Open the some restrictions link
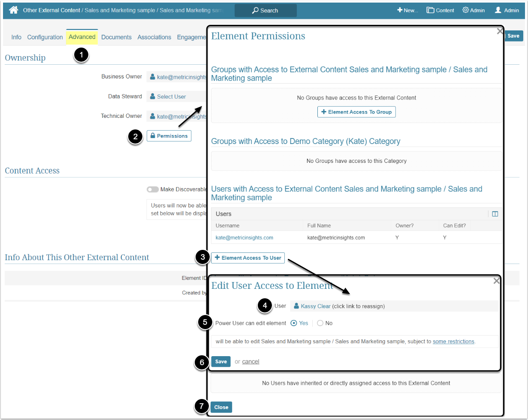528x420 pixels. 453,342
